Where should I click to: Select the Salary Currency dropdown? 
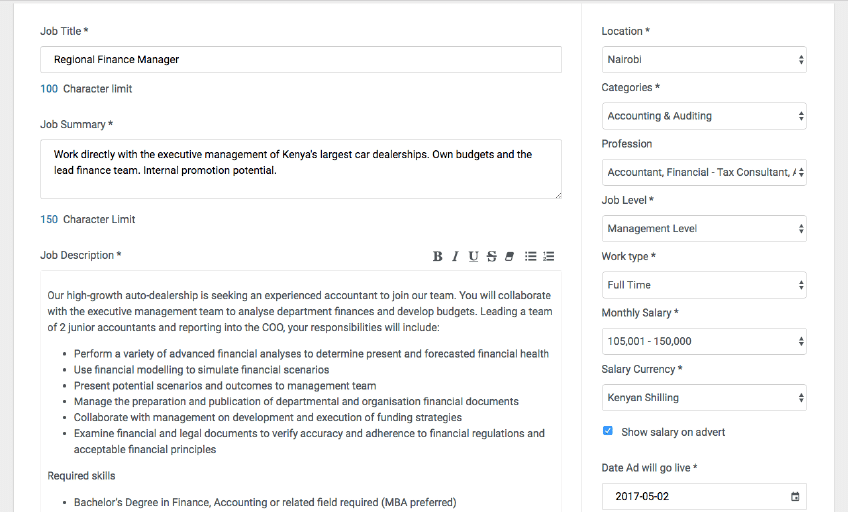[x=704, y=397]
